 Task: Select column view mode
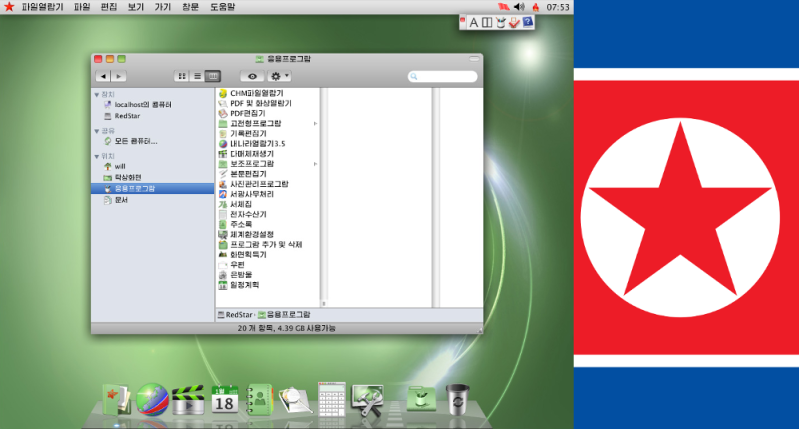click(x=213, y=76)
